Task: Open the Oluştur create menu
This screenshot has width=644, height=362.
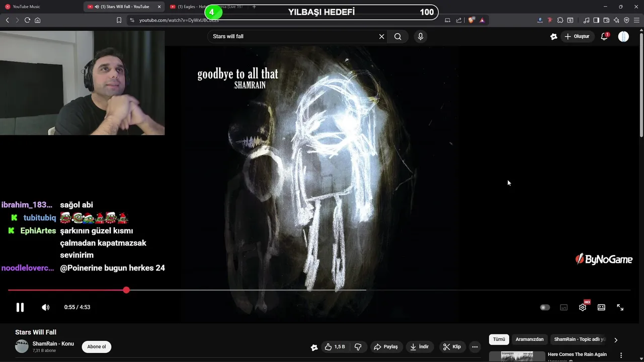Action: pyautogui.click(x=577, y=36)
